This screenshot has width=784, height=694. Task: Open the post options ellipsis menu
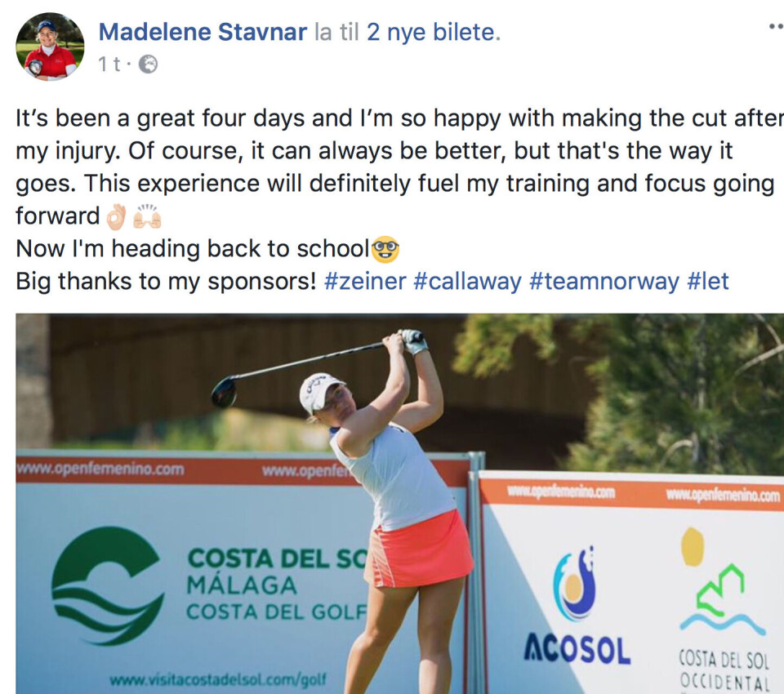pos(776,26)
